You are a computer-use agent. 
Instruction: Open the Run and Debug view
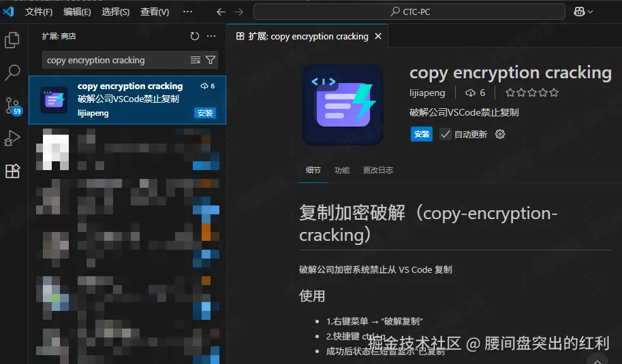click(x=12, y=138)
